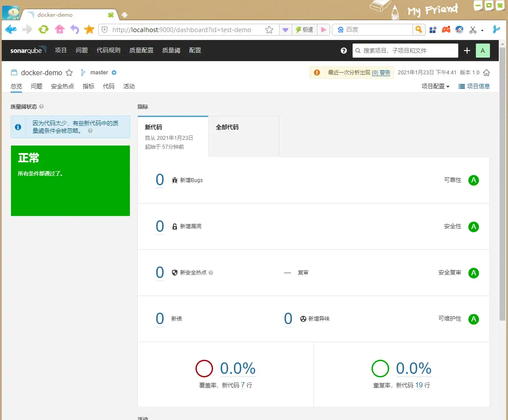
Task: Open the scissors tool dropdown arrow
Action: point(482,30)
